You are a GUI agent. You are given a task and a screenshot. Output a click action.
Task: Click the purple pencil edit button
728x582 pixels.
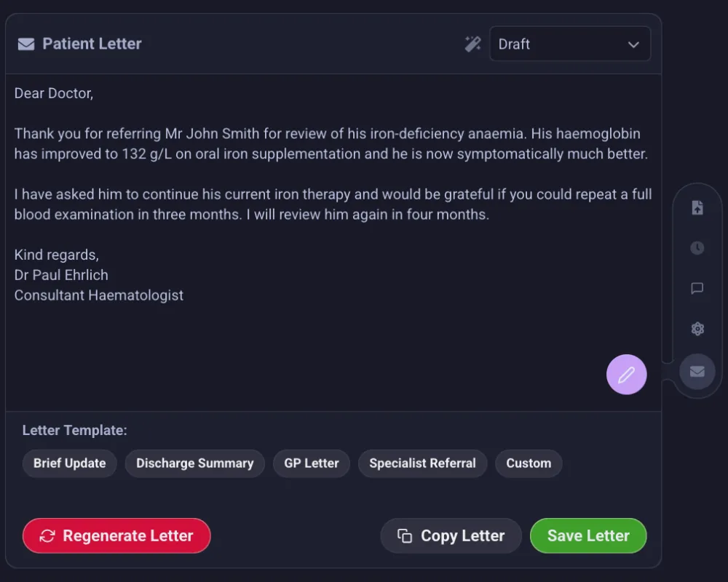(626, 375)
